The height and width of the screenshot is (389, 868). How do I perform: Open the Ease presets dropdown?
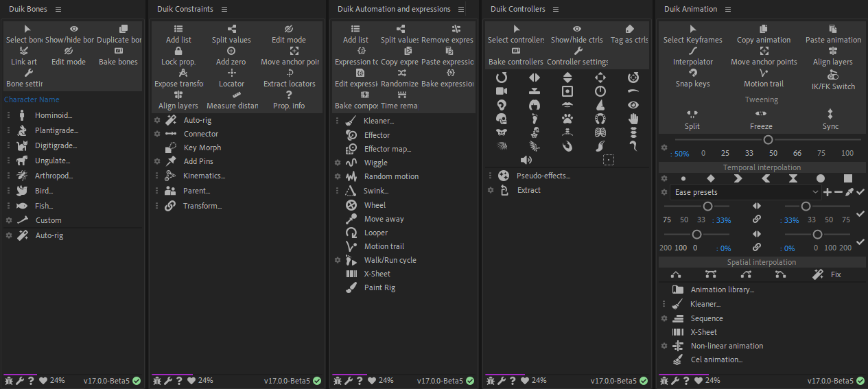click(x=746, y=192)
